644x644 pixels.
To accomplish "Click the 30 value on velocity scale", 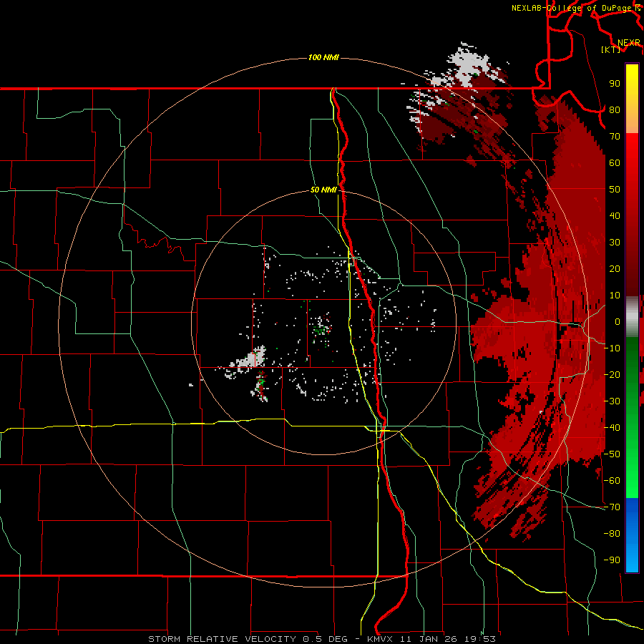I will click(615, 243).
